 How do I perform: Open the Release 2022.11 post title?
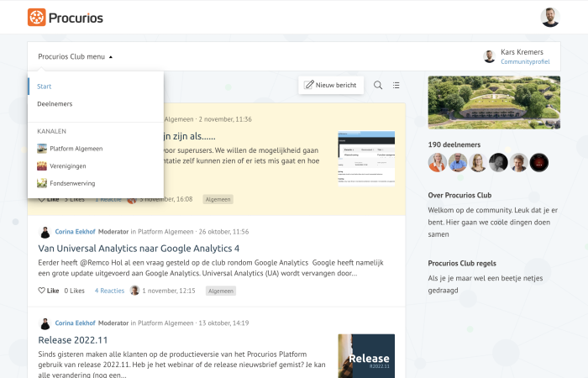point(73,339)
